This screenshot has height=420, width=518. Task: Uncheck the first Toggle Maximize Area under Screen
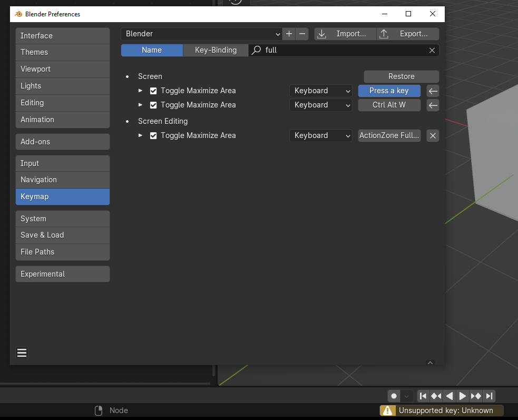point(153,91)
